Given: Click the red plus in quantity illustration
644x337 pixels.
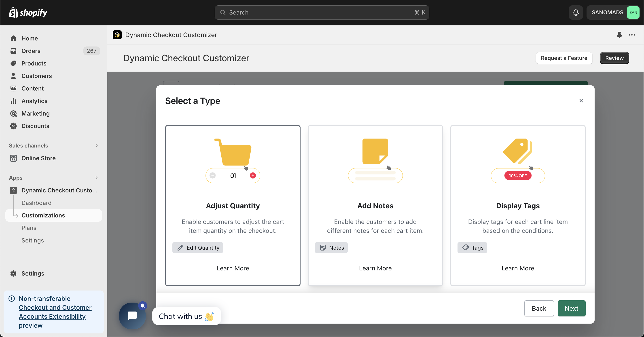Looking at the screenshot, I should coord(253,175).
